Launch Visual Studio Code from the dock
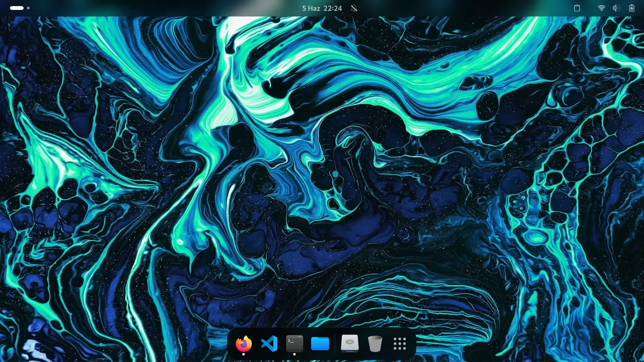 tap(269, 344)
